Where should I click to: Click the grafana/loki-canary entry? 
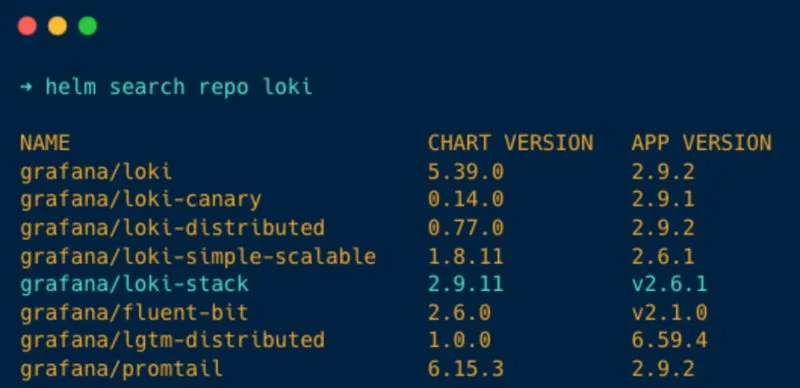pyautogui.click(x=141, y=200)
